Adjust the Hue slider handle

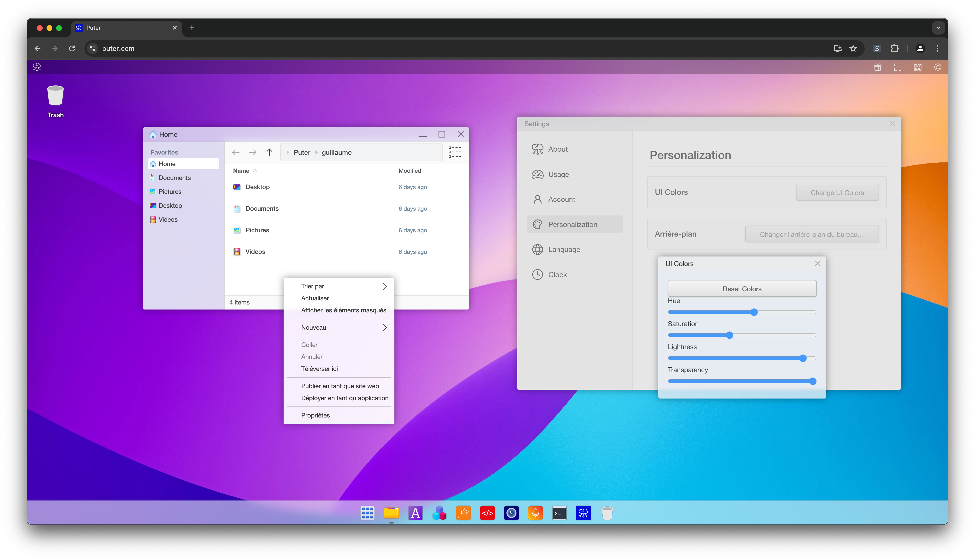754,312
